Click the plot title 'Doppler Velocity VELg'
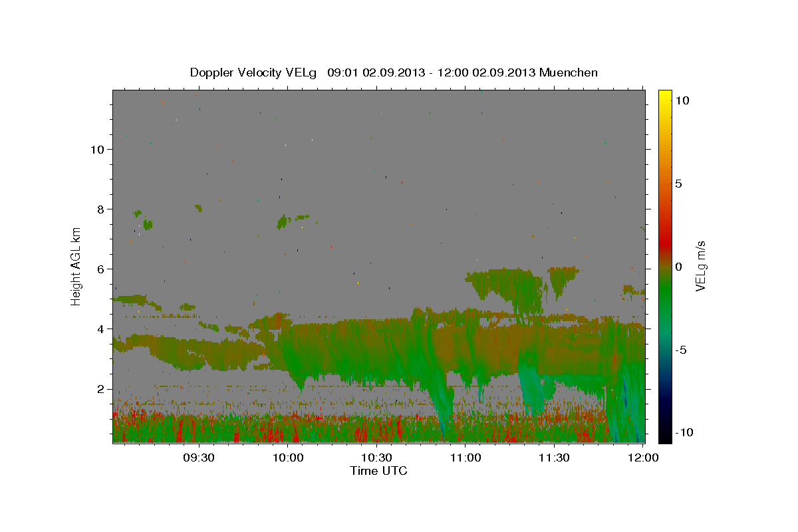This screenshot has height=532, width=798. (254, 72)
